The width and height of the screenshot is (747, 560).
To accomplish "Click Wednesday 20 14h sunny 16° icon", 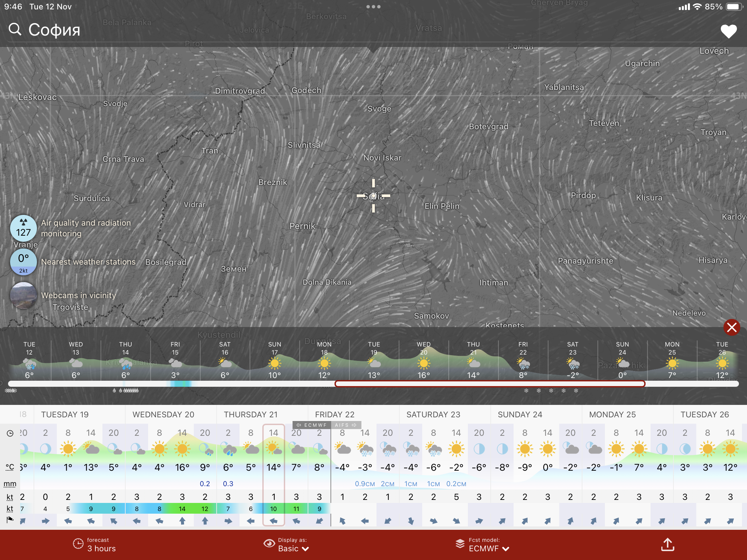I will [182, 449].
